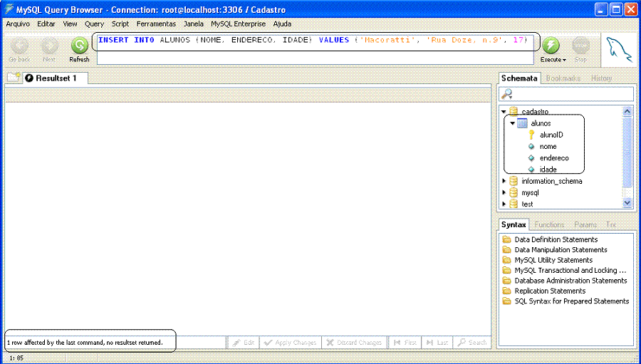Open the MySQL Enterprise menu
The image size is (641, 364).
tap(239, 24)
